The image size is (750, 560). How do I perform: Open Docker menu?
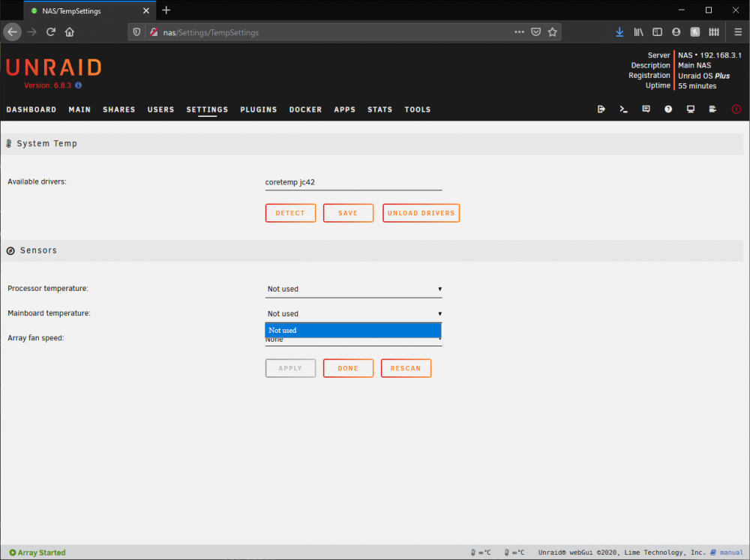click(305, 109)
